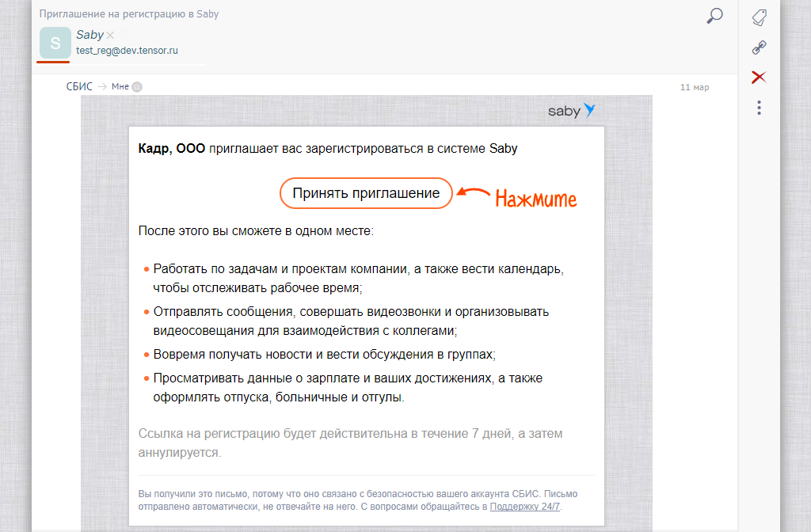Click the email subject title text
The image size is (811, 532).
tap(129, 14)
